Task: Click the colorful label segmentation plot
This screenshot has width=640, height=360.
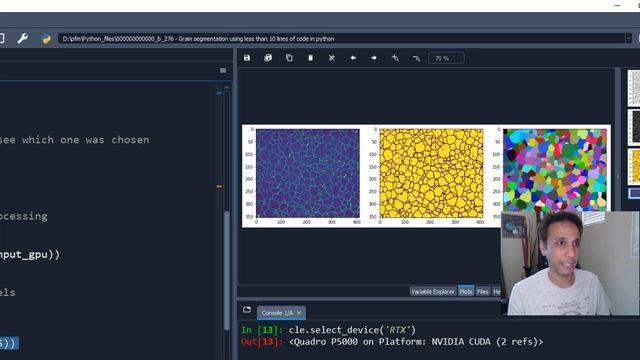Action: coord(555,170)
